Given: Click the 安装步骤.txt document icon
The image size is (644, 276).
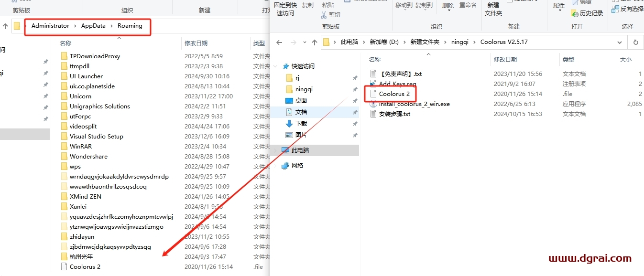Looking at the screenshot, I should click(374, 114).
